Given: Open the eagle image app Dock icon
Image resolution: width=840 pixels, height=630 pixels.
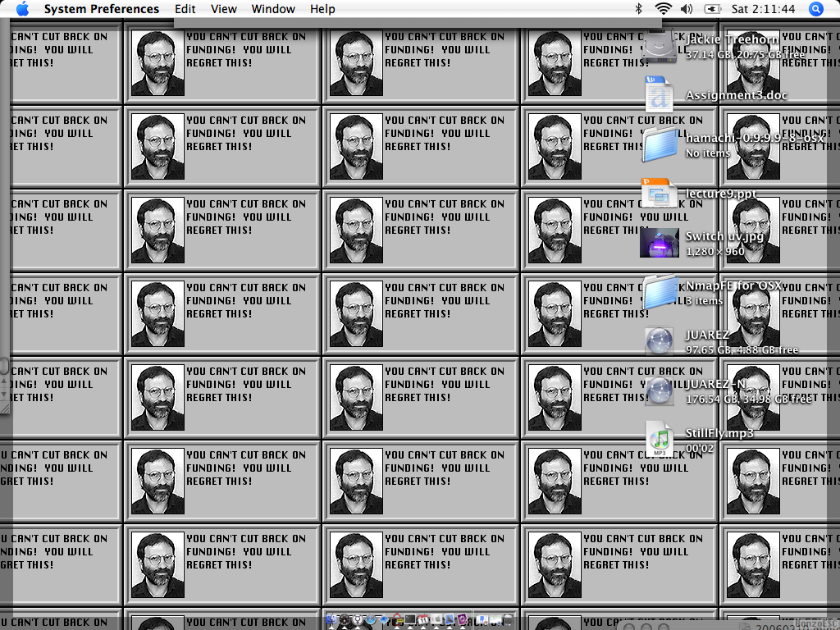Looking at the screenshot, I should 450,619.
